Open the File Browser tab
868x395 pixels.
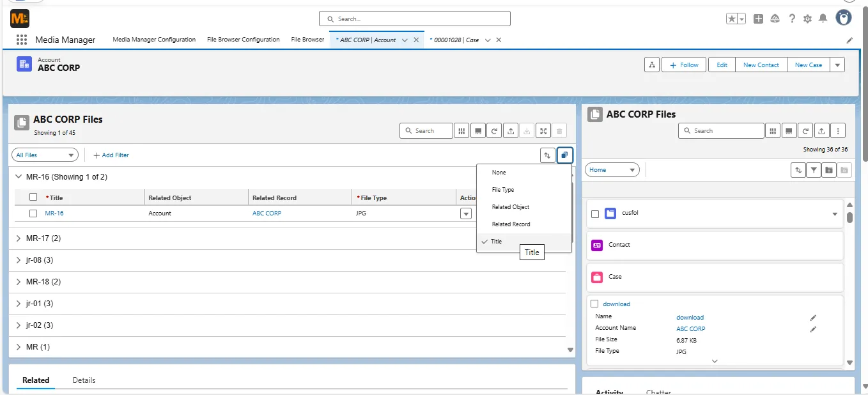coord(307,40)
